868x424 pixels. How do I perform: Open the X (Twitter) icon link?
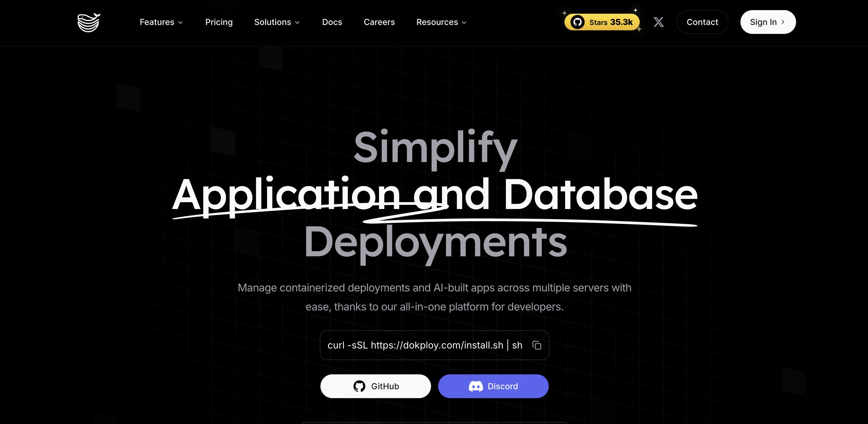pyautogui.click(x=658, y=22)
